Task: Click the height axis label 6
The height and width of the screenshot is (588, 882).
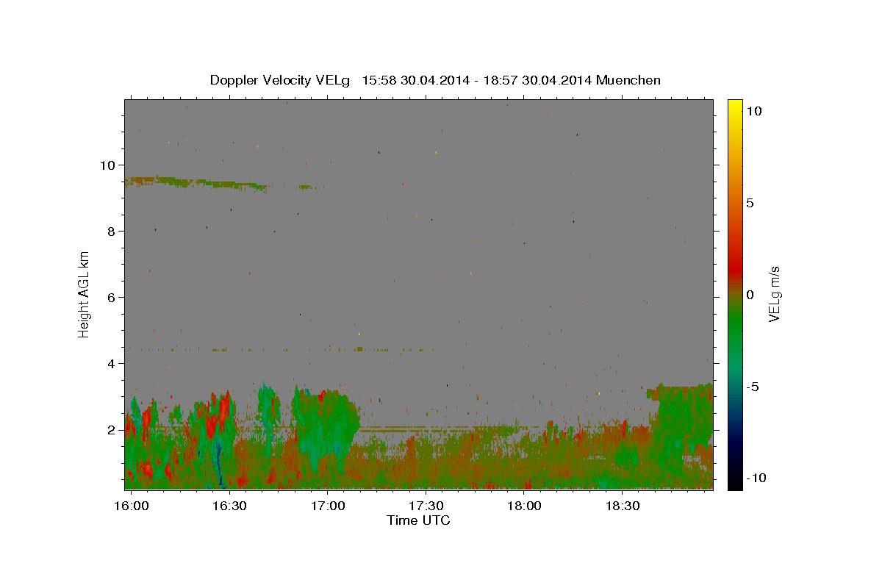Action: [x=112, y=298]
